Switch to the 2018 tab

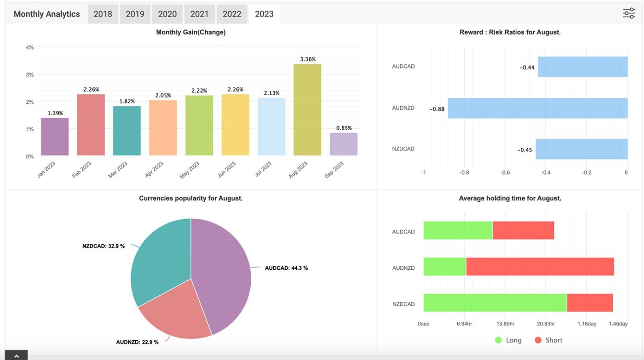pos(103,14)
